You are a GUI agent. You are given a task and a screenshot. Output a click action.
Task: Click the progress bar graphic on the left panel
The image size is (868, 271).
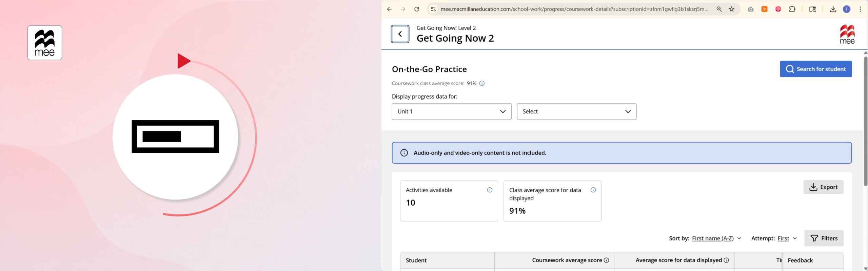coord(175,137)
